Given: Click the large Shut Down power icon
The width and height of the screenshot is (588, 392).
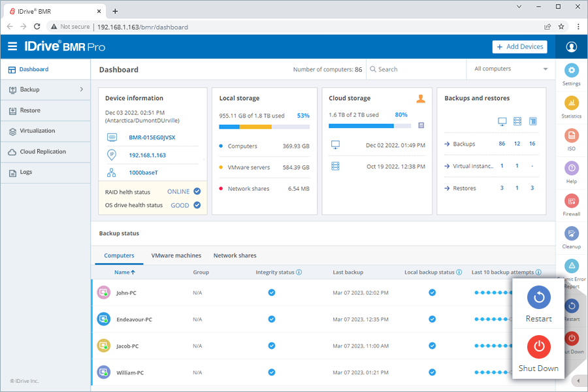Looking at the screenshot, I should (x=539, y=347).
